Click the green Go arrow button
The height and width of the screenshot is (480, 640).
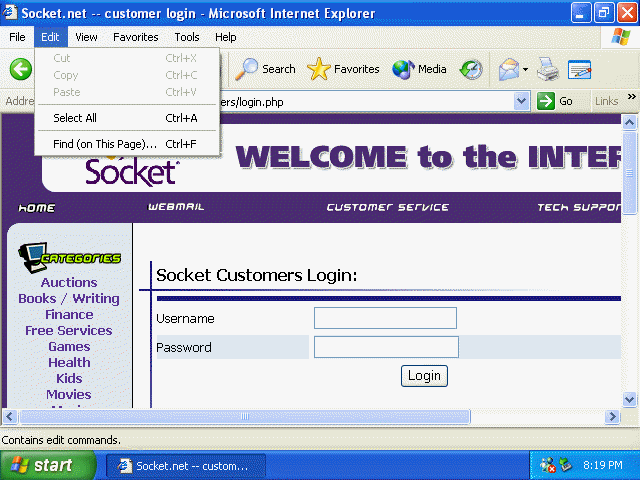point(546,101)
